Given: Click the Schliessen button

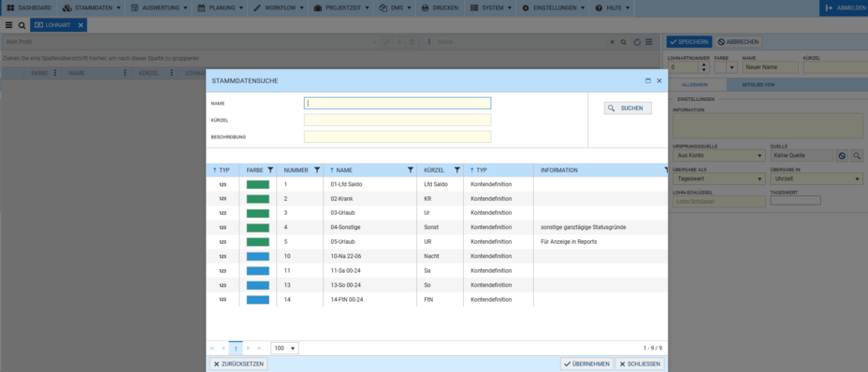Looking at the screenshot, I should pos(640,364).
